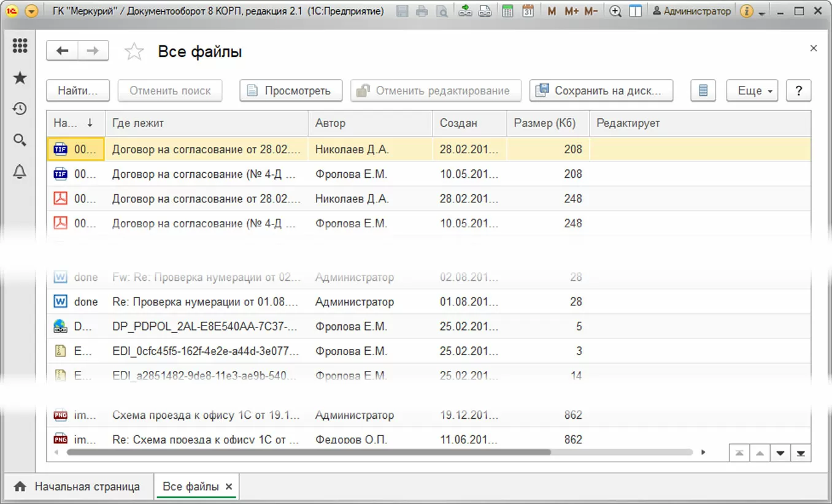The image size is (832, 504).
Task: Click the Сохранить на диск... button
Action: coord(601,91)
